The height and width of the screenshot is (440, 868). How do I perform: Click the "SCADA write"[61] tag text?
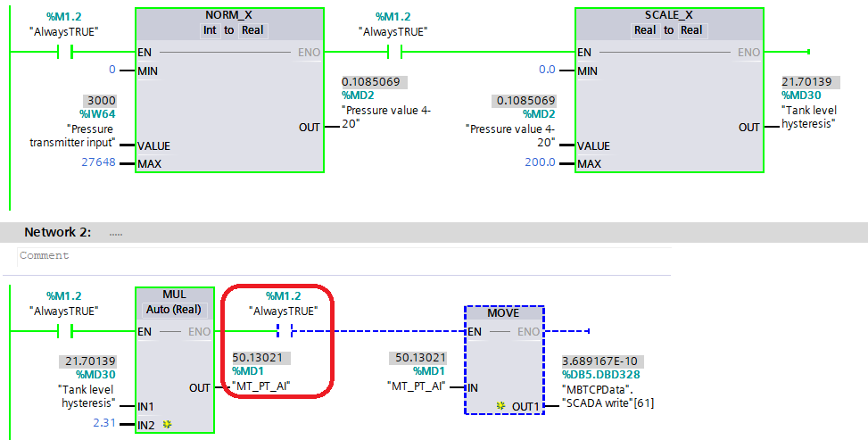pyautogui.click(x=608, y=403)
